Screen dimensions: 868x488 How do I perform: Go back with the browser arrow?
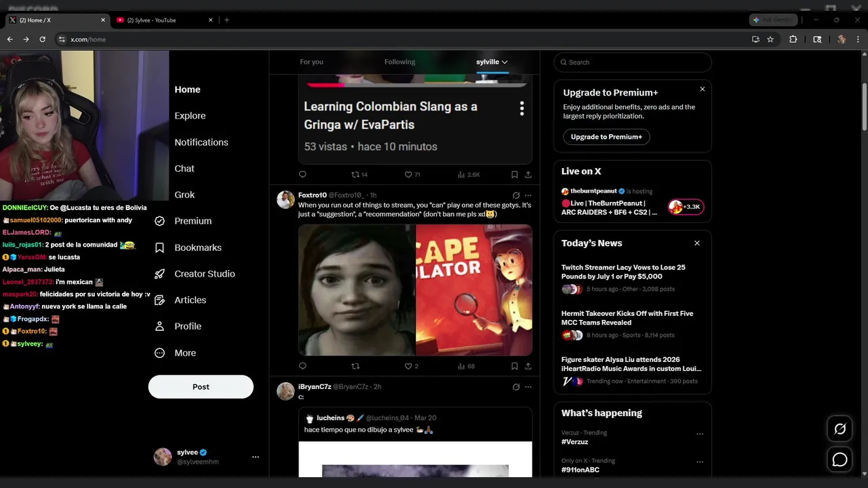10,39
